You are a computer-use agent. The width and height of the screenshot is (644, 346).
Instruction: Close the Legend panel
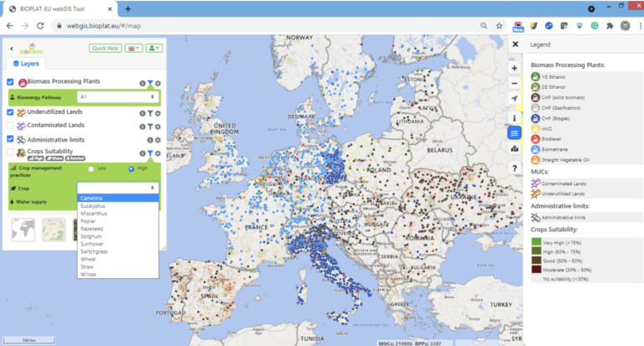click(516, 44)
